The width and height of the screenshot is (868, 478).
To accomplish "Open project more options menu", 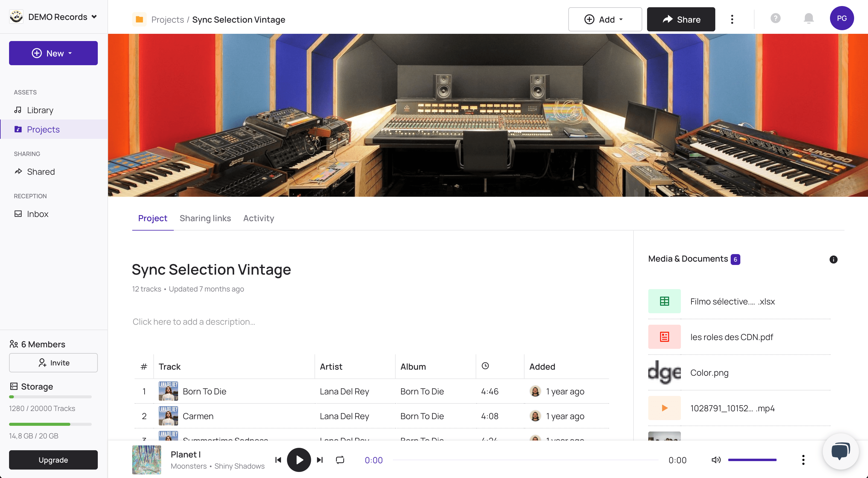I will (x=732, y=20).
